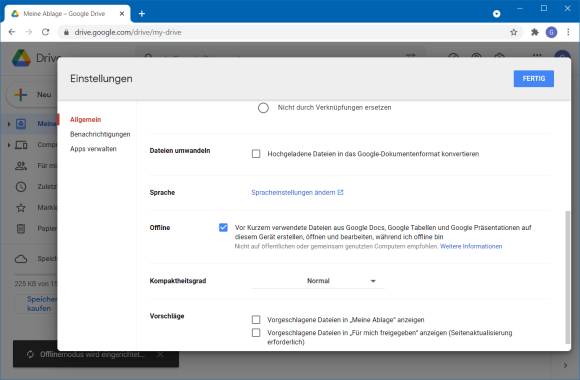Open a new browser tab

tap(142, 14)
